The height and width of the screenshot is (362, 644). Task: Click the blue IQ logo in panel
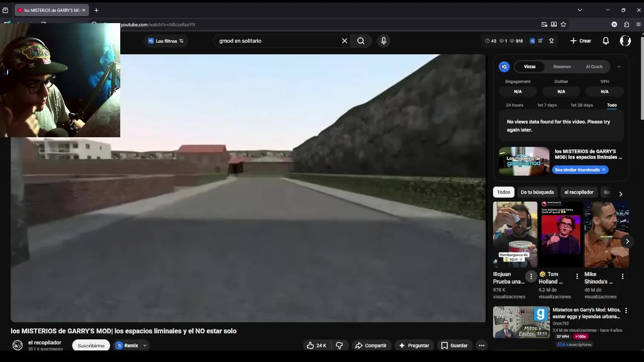(504, 66)
